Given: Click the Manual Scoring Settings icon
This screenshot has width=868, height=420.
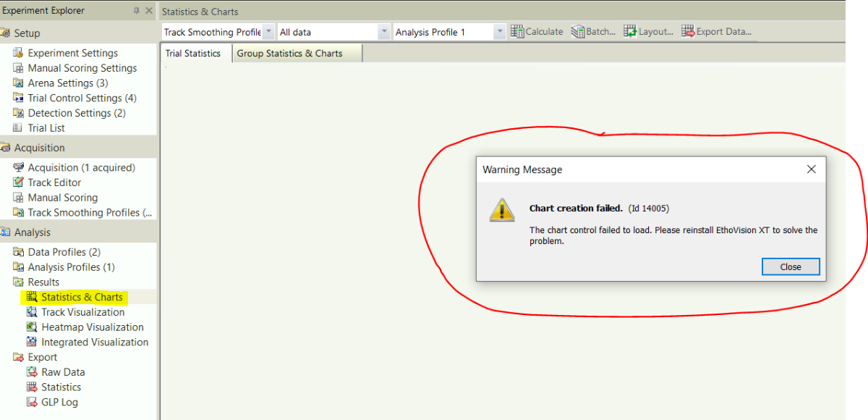Looking at the screenshot, I should click(x=18, y=68).
